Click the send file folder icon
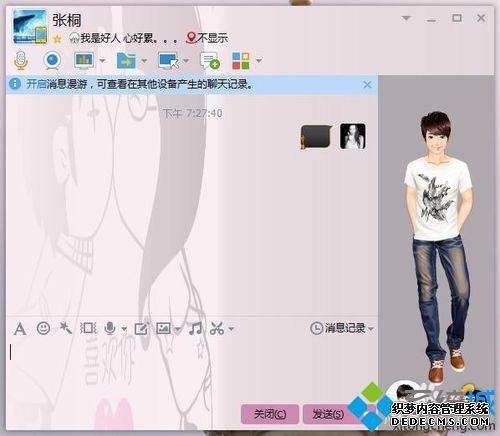The width and height of the screenshot is (500, 436). (126, 61)
